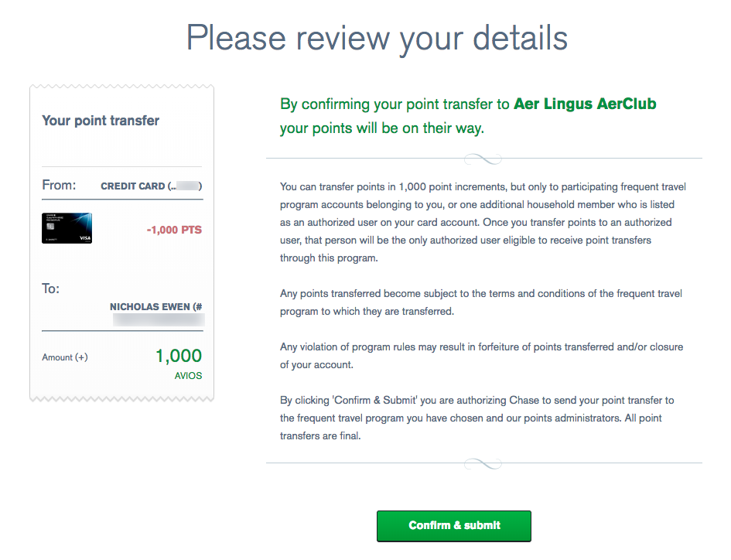Click the paragraph about 1,000 point increments

click(483, 222)
